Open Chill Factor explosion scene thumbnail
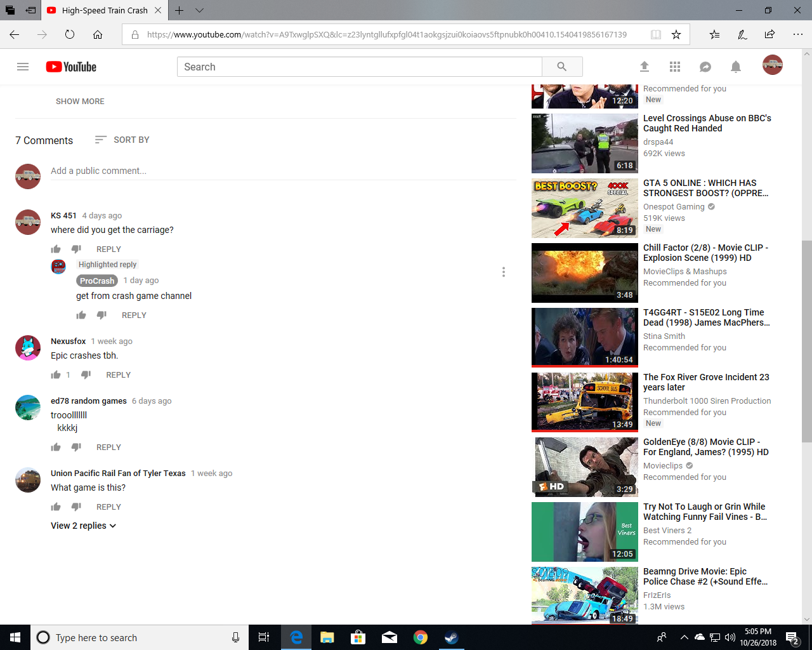Viewport: 812px width, 650px height. pyautogui.click(x=585, y=273)
